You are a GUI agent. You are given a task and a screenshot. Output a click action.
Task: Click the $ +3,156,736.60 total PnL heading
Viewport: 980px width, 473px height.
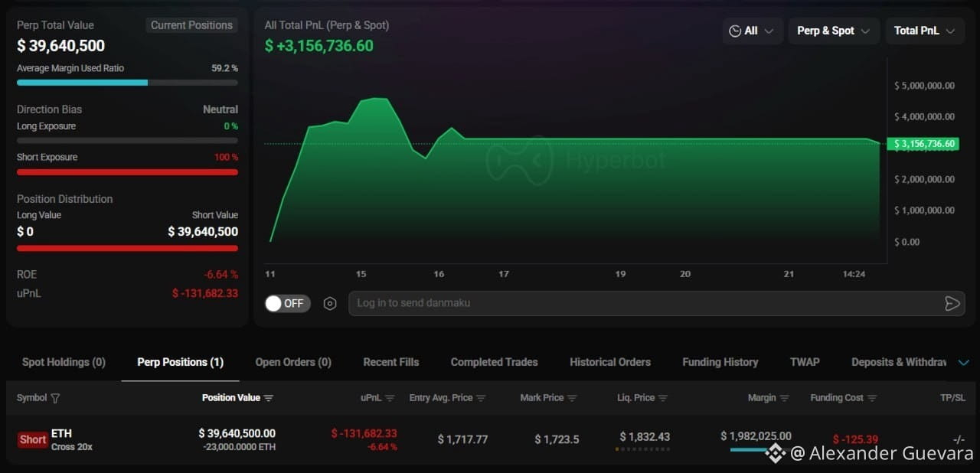pyautogui.click(x=319, y=46)
